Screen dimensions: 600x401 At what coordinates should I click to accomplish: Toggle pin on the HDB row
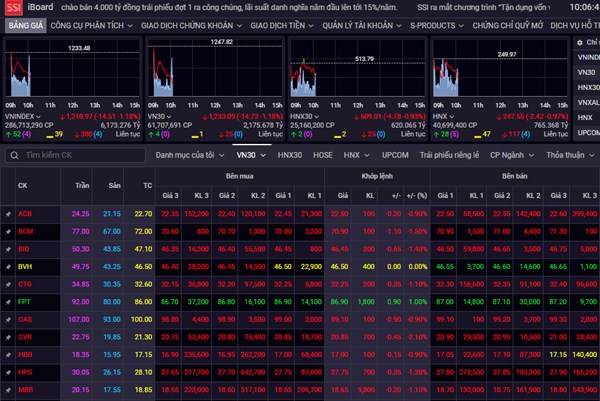pyautogui.click(x=8, y=354)
